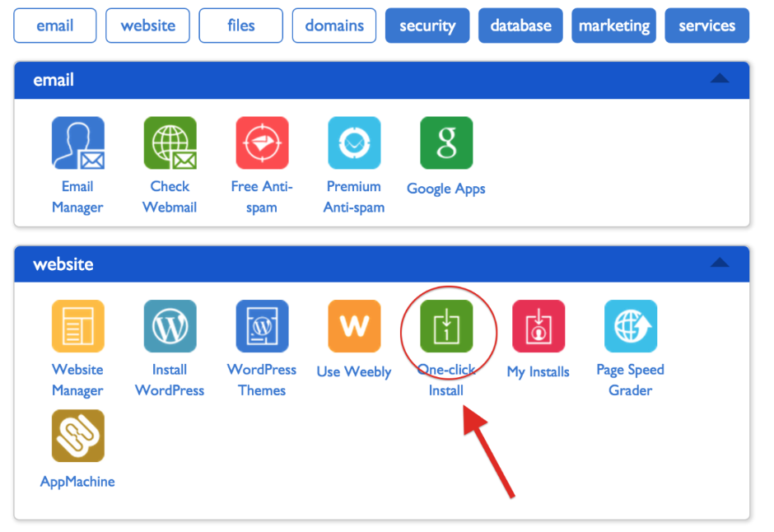Viewport: 774px width, 532px height.
Task: Click the Free Anti-spam text link
Action: click(x=262, y=197)
